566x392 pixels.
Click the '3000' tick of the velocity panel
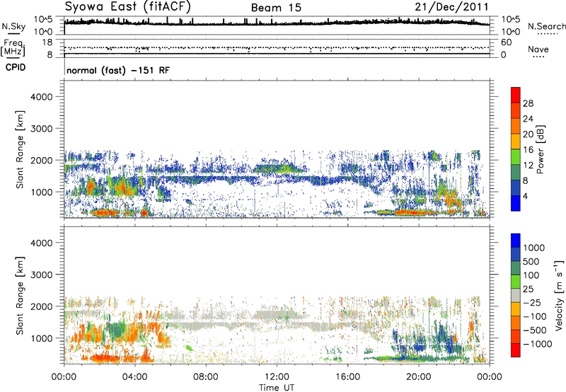(x=42, y=275)
